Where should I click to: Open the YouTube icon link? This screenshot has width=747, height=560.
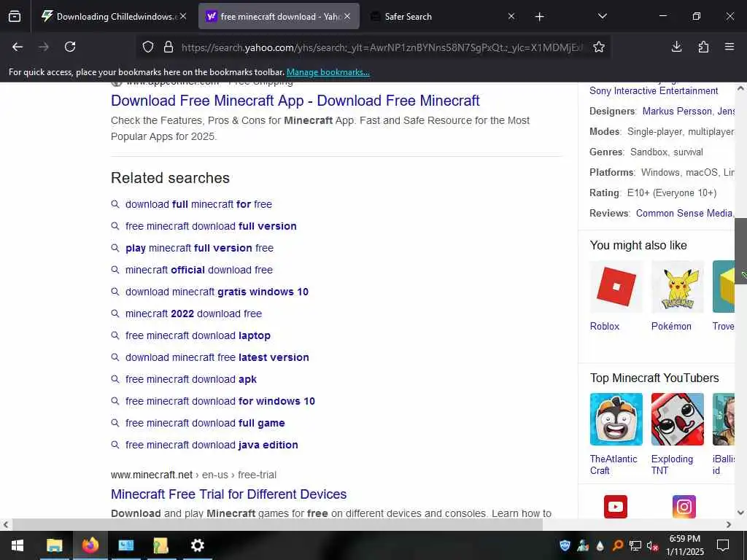point(616,507)
